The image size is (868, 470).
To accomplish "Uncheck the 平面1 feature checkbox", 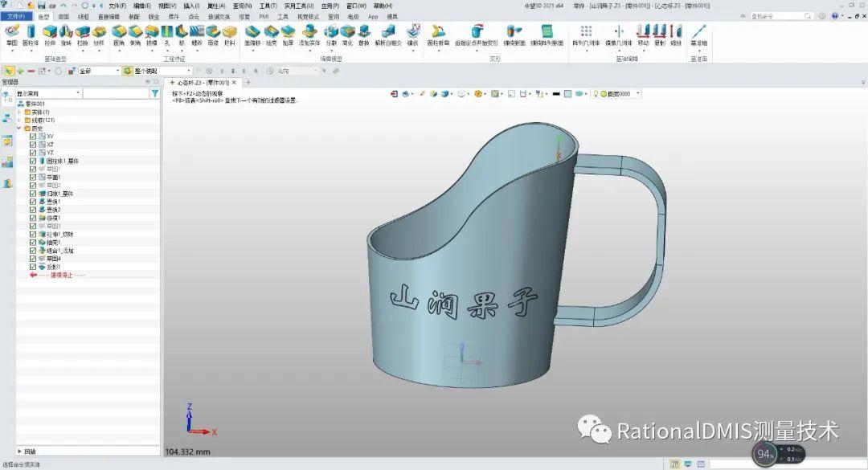I will tap(33, 177).
